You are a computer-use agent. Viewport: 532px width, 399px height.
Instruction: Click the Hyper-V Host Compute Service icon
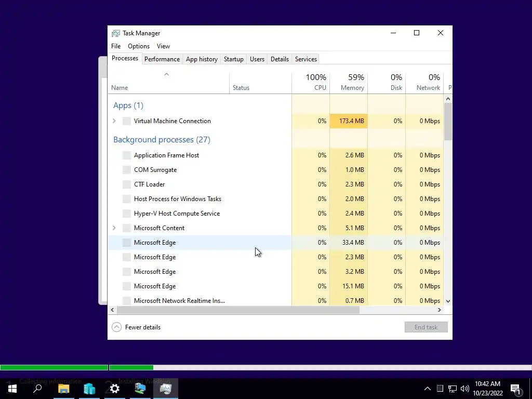(x=127, y=214)
